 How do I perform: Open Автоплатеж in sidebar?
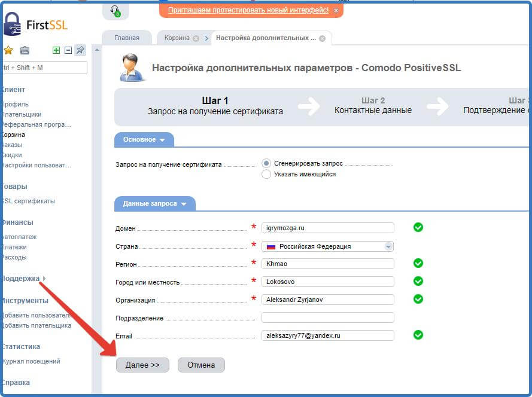point(19,237)
